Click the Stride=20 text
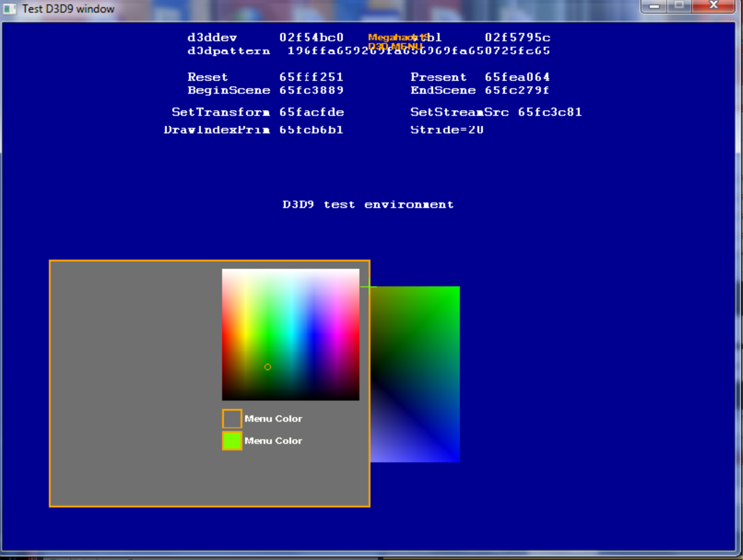 tap(447, 130)
